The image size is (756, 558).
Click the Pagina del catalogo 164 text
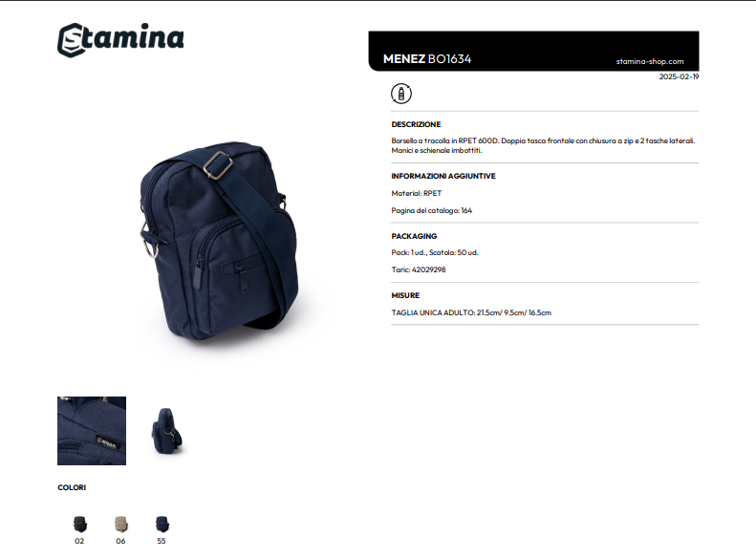[x=431, y=210]
